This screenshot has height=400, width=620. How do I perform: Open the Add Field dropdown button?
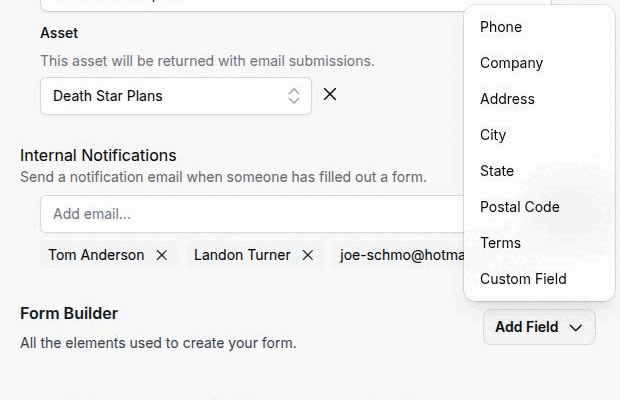tap(539, 327)
